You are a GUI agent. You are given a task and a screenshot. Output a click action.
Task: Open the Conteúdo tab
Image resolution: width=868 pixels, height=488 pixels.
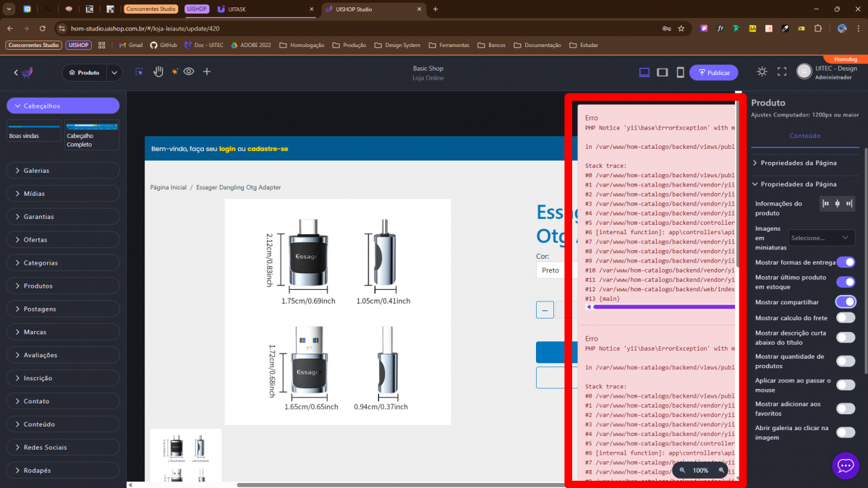point(804,136)
